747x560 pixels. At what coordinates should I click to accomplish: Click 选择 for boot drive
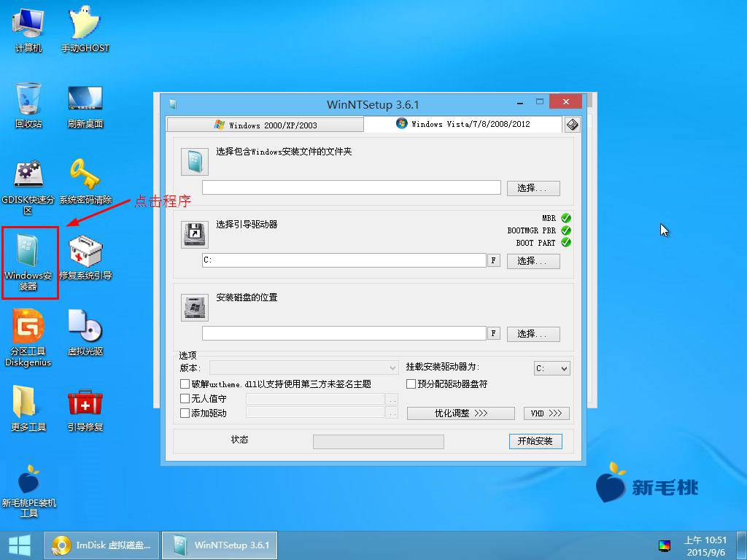[533, 261]
